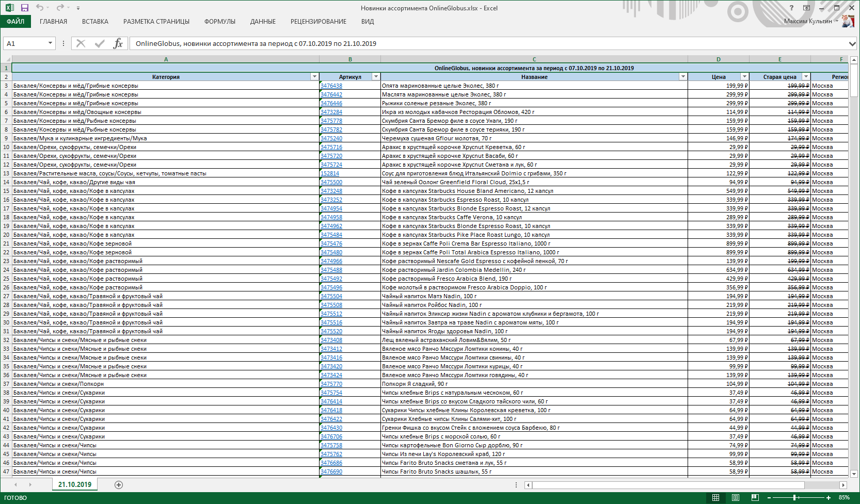Switch to Normal view icon

pyautogui.click(x=715, y=497)
